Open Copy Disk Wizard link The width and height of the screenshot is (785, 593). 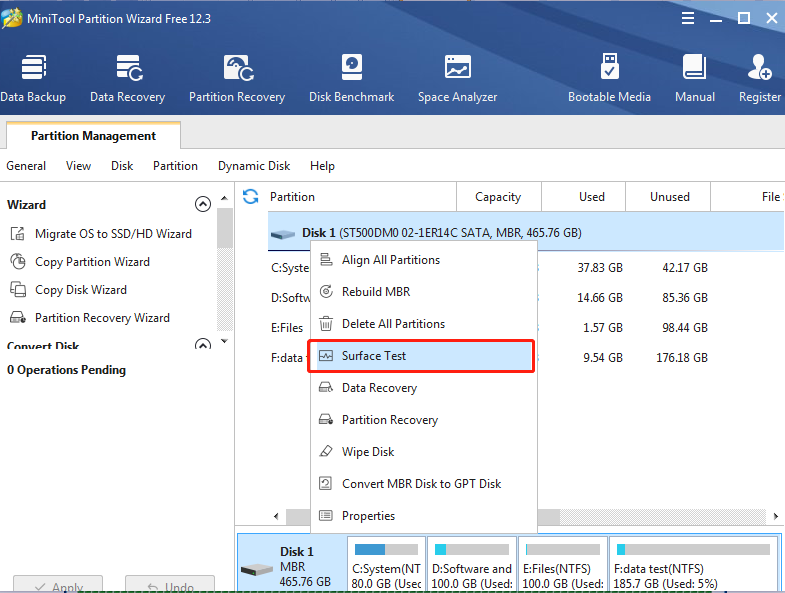click(x=81, y=290)
